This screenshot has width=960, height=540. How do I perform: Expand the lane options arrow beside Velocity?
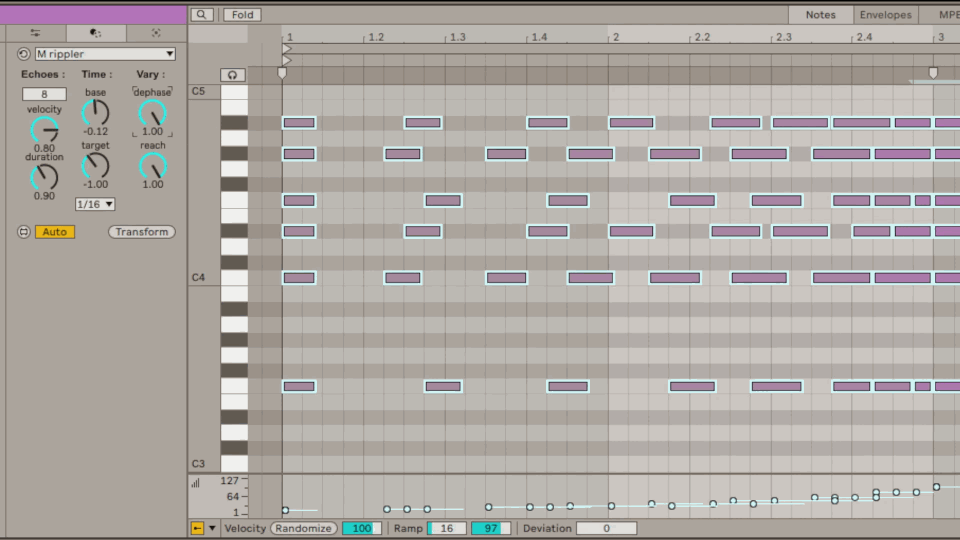[211, 528]
